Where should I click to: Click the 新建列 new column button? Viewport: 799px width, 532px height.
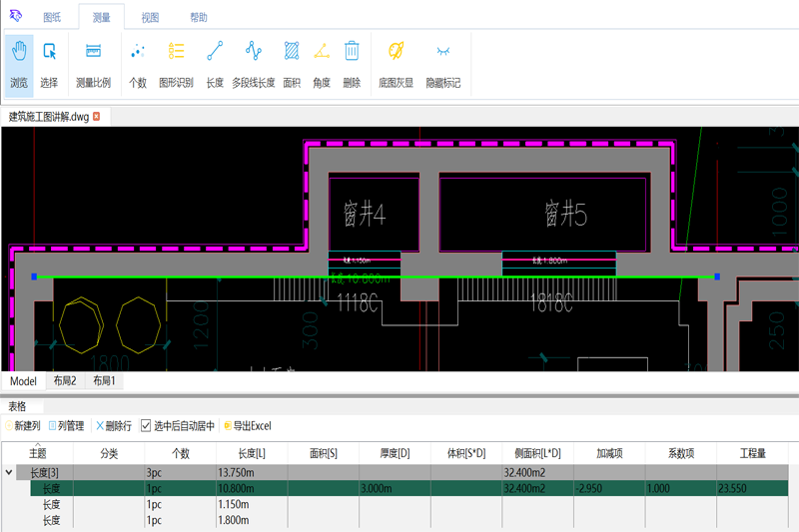click(x=23, y=426)
